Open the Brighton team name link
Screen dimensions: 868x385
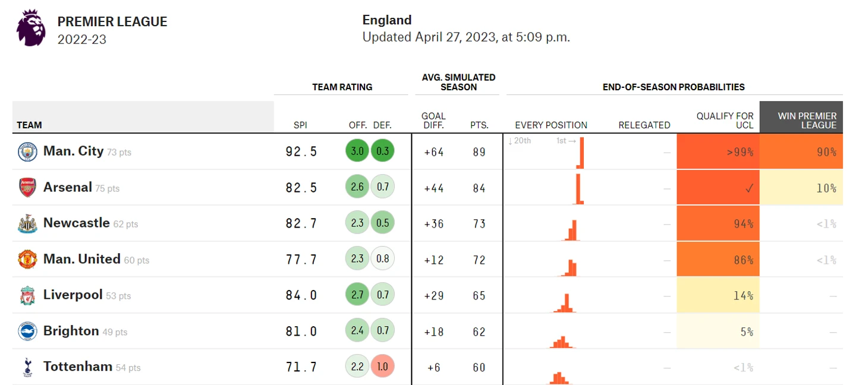[71, 331]
